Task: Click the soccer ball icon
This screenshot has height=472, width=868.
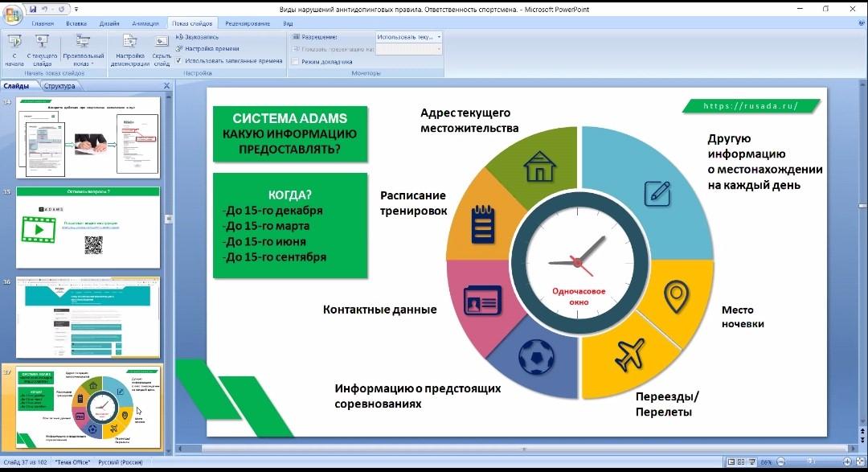Action: [x=536, y=357]
